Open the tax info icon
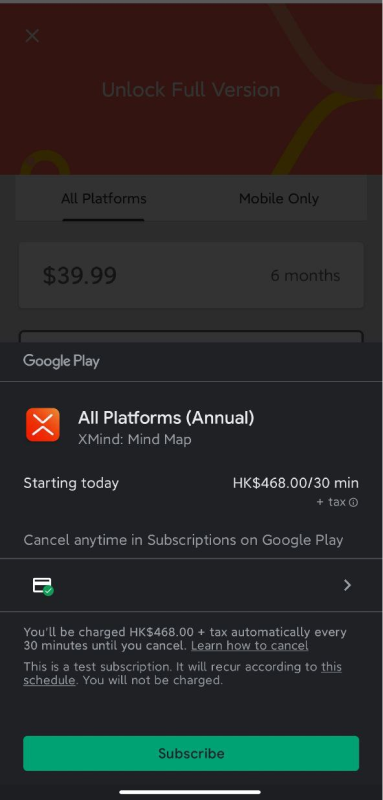 click(353, 503)
